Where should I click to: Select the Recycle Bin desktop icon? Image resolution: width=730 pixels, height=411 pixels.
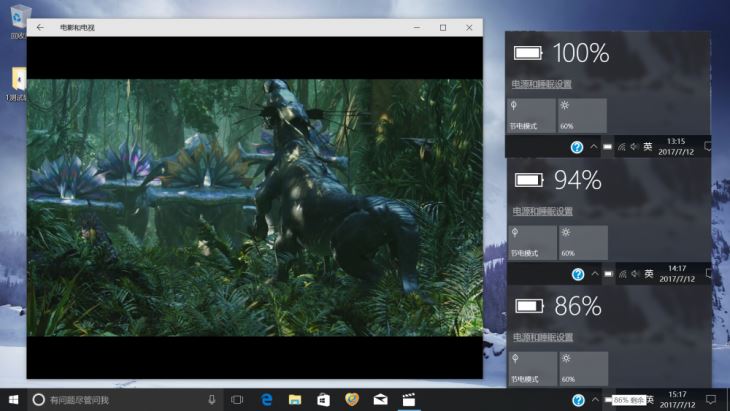[19, 22]
